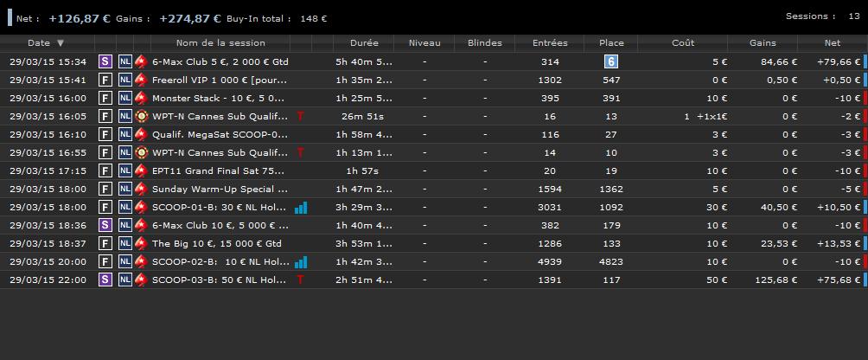Click the Nom de la session column header
Viewport: 868px width, 360px height.
click(220, 42)
